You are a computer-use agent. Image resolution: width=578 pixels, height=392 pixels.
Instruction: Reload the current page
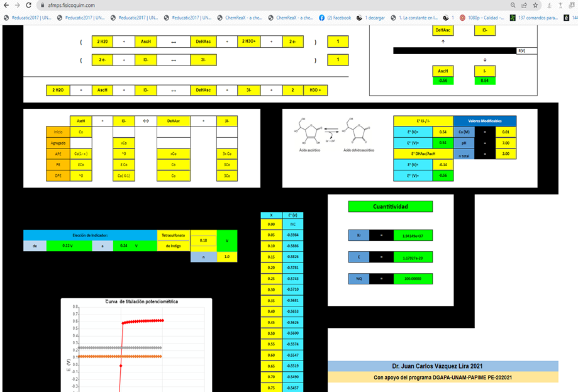click(28, 5)
